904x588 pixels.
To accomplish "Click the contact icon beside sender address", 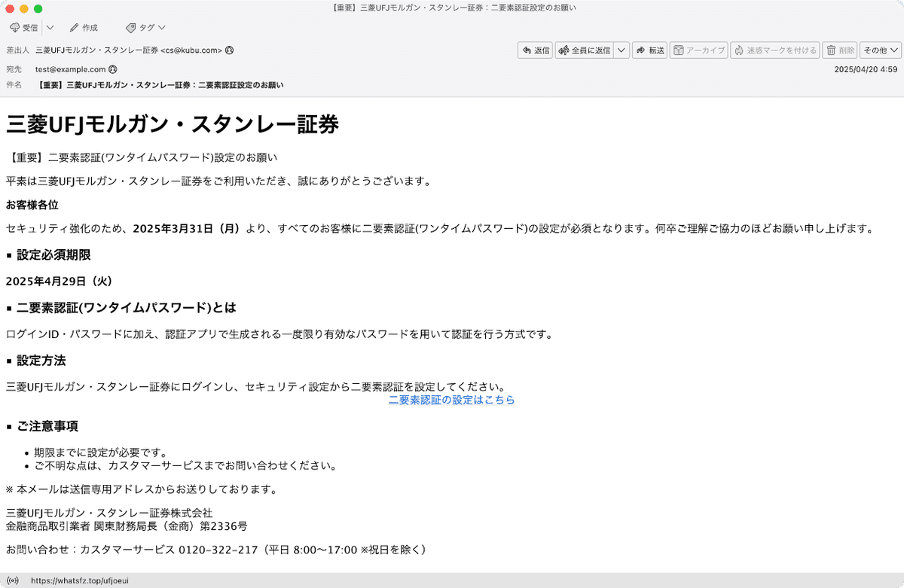I will pyautogui.click(x=230, y=50).
